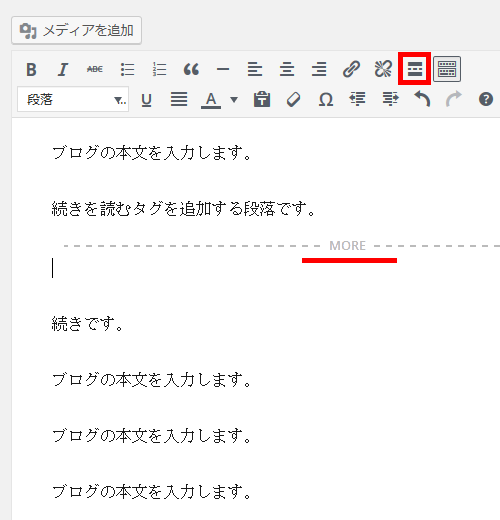Open text color picker arrow
Image resolution: width=500 pixels, height=520 pixels.
(x=234, y=99)
